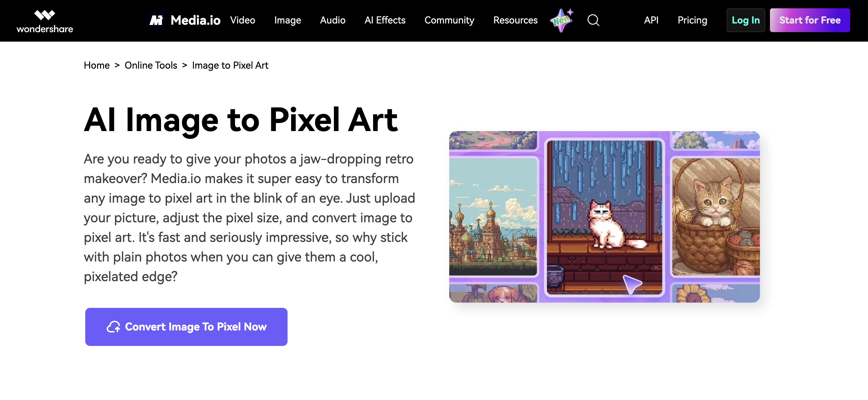Viewport: 868px width, 400px height.
Task: Click the Wondershare logo
Action: 45,21
